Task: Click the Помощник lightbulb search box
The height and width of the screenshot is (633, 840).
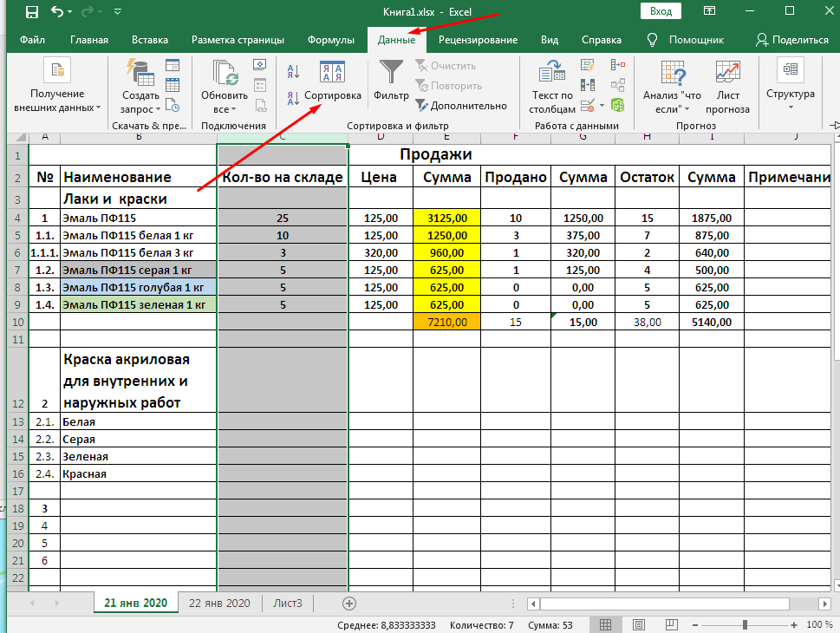Action: pyautogui.click(x=685, y=40)
